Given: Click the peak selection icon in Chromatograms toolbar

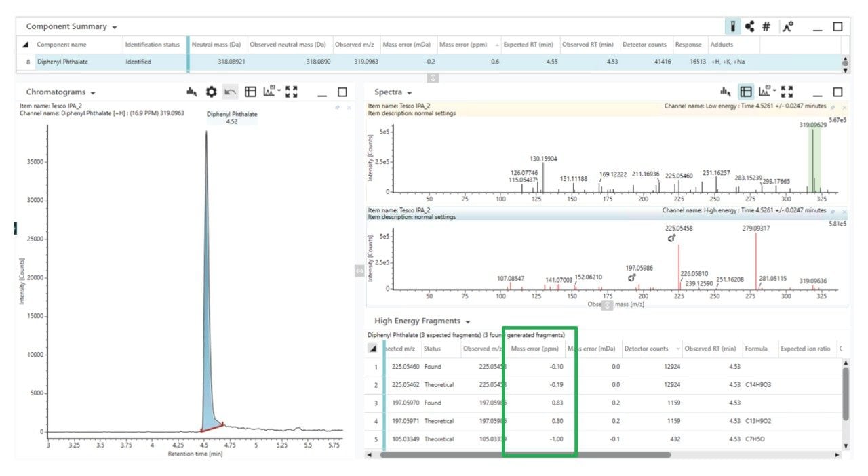Looking at the screenshot, I should [x=191, y=92].
